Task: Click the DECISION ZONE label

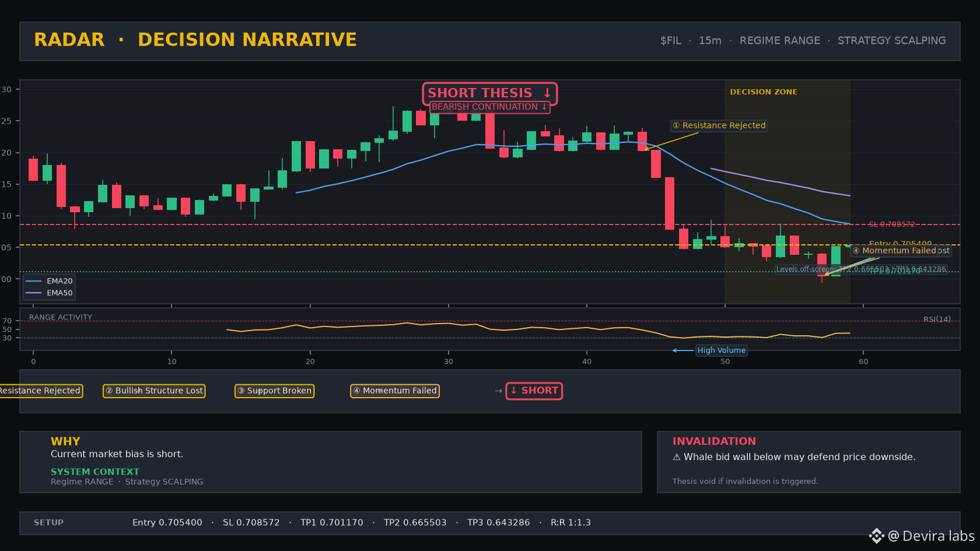Action: [x=763, y=92]
